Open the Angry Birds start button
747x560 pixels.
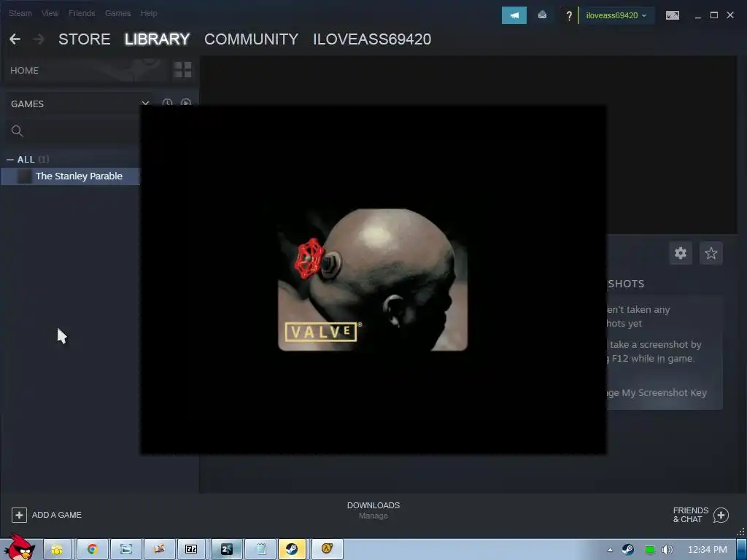click(x=19, y=547)
